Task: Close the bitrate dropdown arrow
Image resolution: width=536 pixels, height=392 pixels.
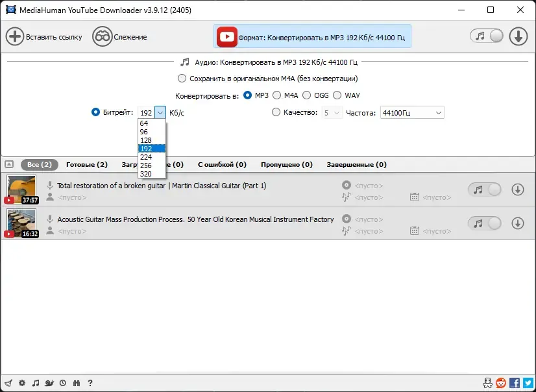Action: point(160,112)
